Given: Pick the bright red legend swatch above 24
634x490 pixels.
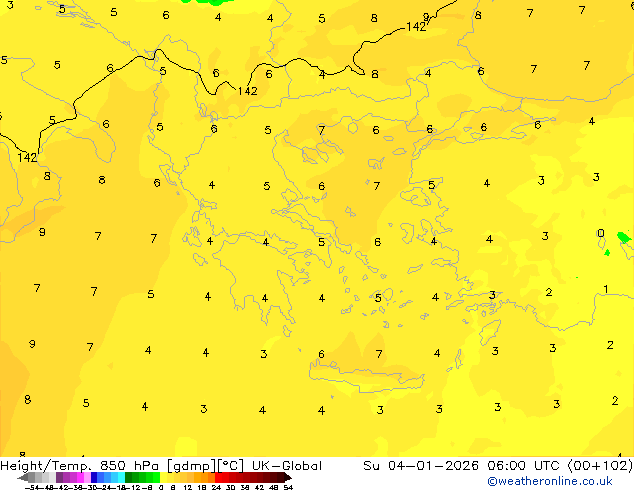Looking at the screenshot, I should [x=218, y=478].
